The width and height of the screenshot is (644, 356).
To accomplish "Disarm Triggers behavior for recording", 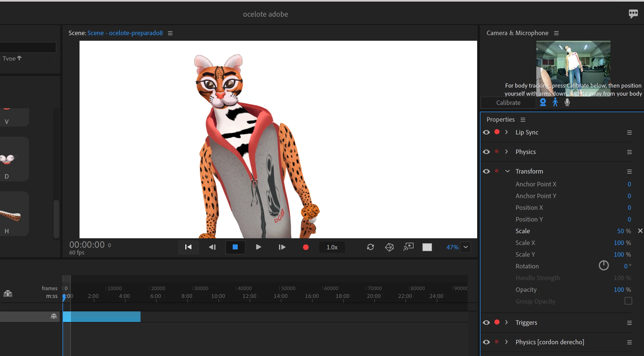I will [497, 322].
